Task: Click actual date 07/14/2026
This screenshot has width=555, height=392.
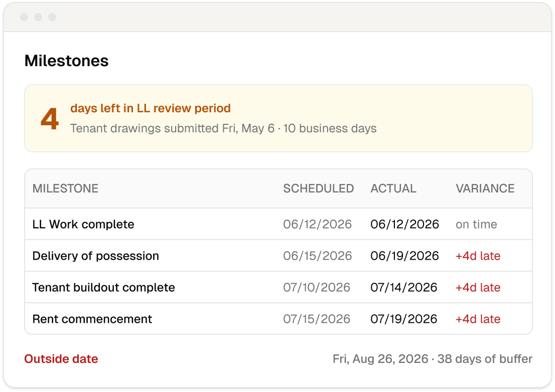Action: click(x=404, y=287)
